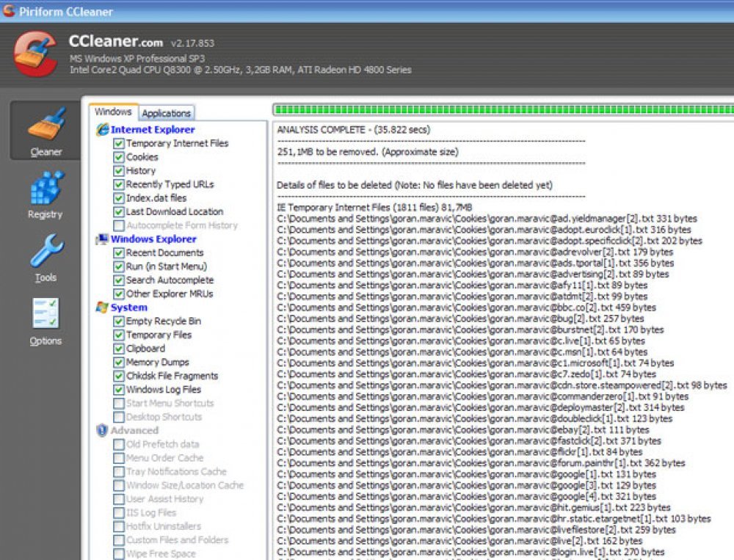Image resolution: width=734 pixels, height=560 pixels.
Task: Select the ebay[2].txt cookie row
Action: point(463,430)
